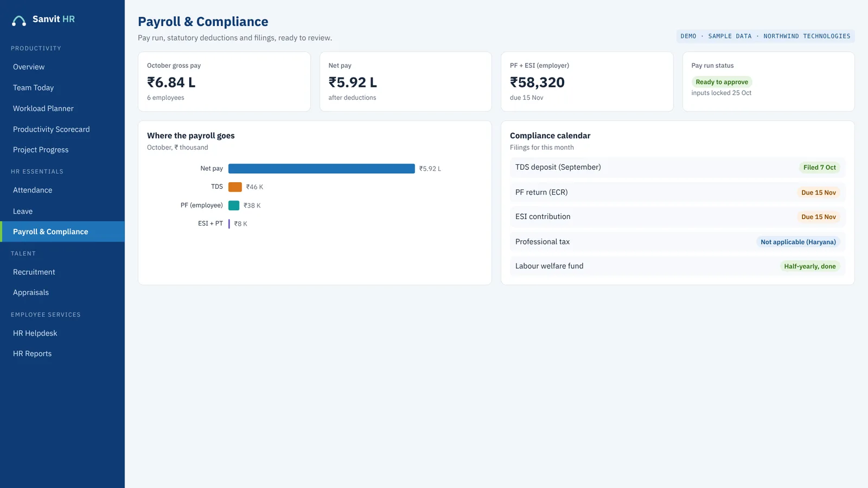
Task: Open Project Progress
Action: click(x=62, y=150)
